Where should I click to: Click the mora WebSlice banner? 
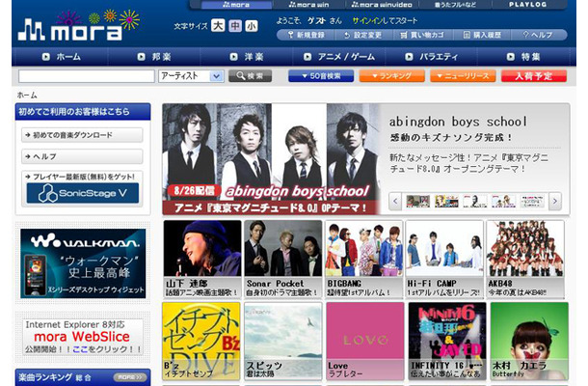coord(83,337)
